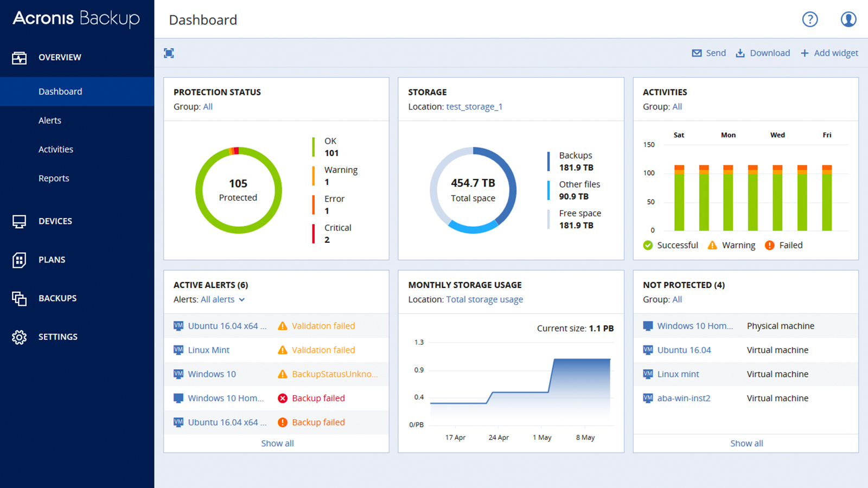
Task: Click the Storage donut chart showing 454.7 TB
Action: tap(473, 190)
